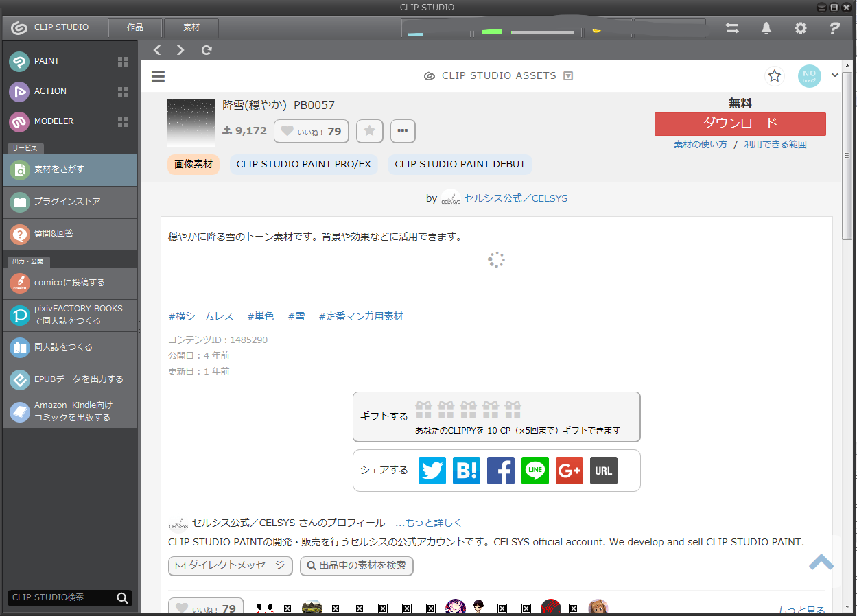Go forward to next page
The width and height of the screenshot is (857, 616).
tap(181, 50)
